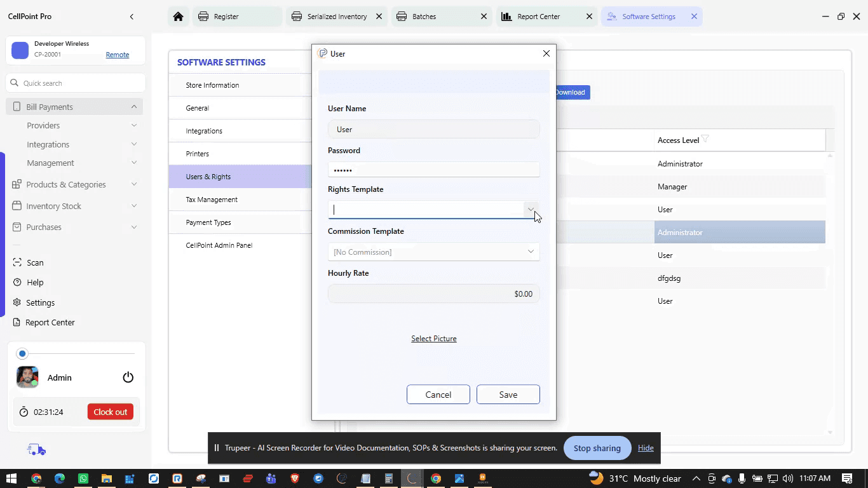
Task: Switch to the Register tab
Action: pyautogui.click(x=238, y=17)
